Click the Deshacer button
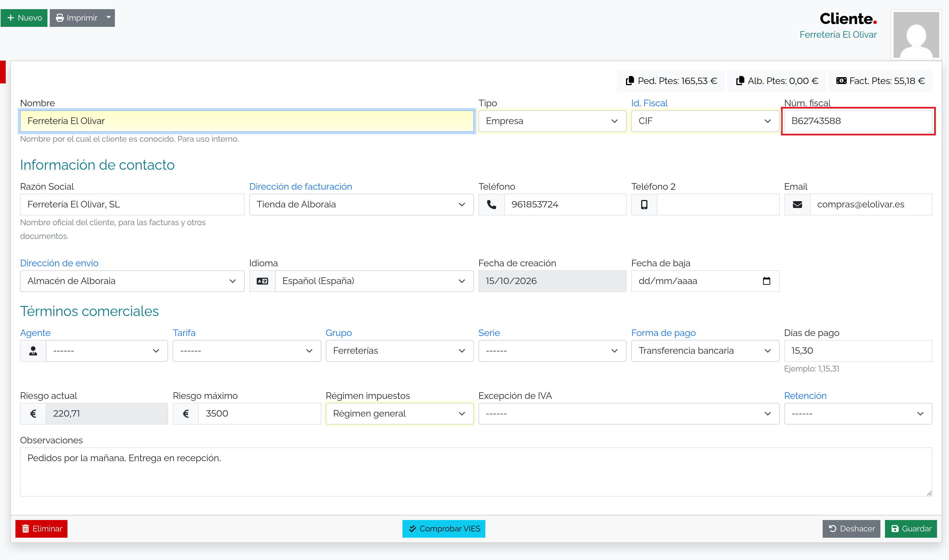The width and height of the screenshot is (949, 560). 851,529
